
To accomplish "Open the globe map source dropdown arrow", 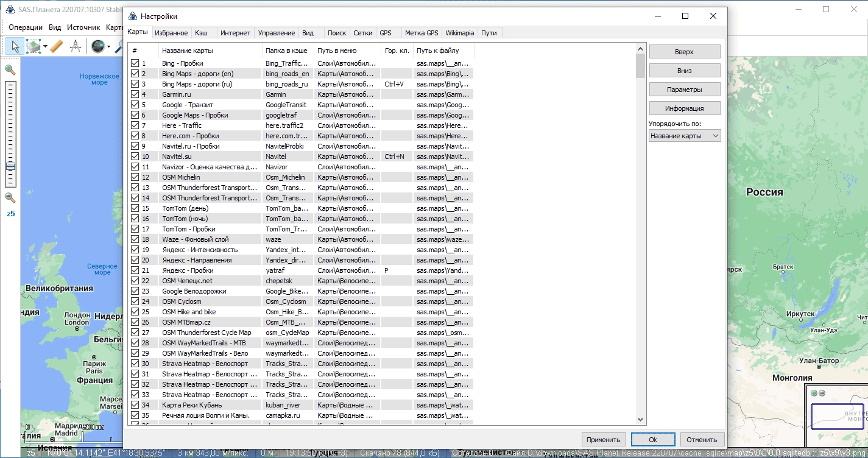I will coord(108,46).
